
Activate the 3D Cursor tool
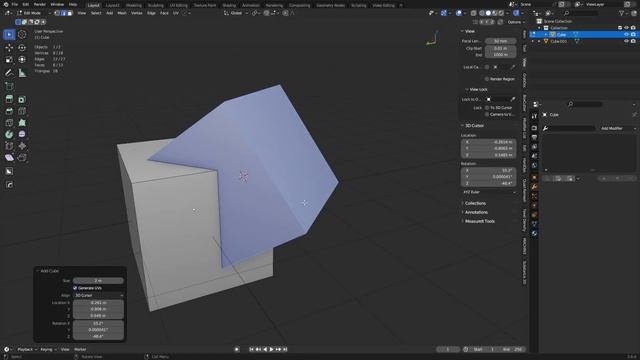pos(22,35)
